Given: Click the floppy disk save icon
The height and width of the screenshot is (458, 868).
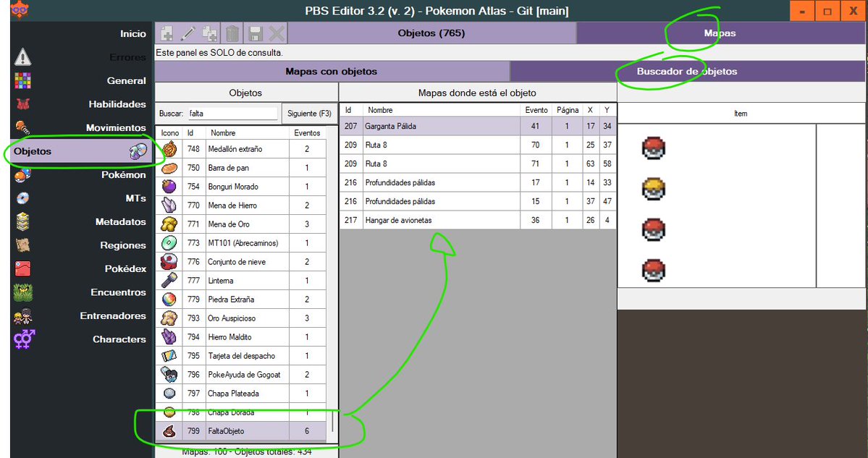Looking at the screenshot, I should tap(256, 34).
